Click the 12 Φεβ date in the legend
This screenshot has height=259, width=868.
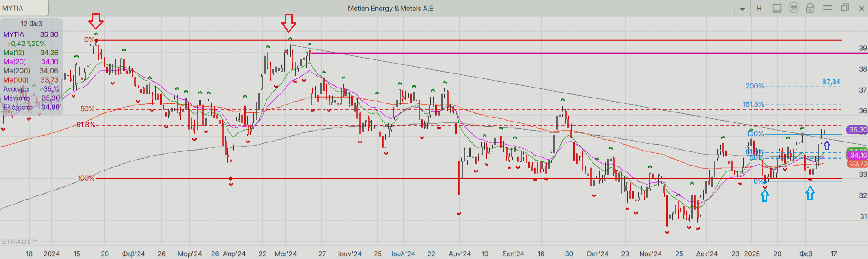pyautogui.click(x=31, y=24)
